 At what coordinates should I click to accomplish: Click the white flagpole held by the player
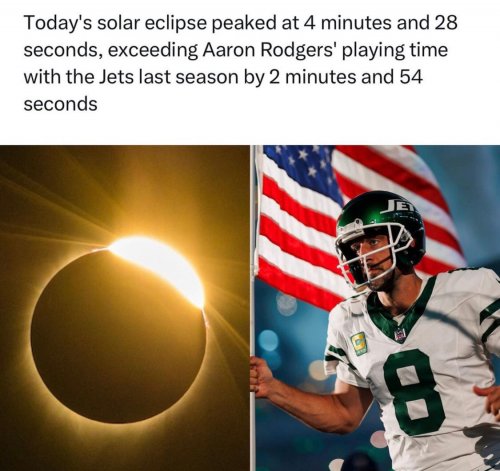click(255, 308)
